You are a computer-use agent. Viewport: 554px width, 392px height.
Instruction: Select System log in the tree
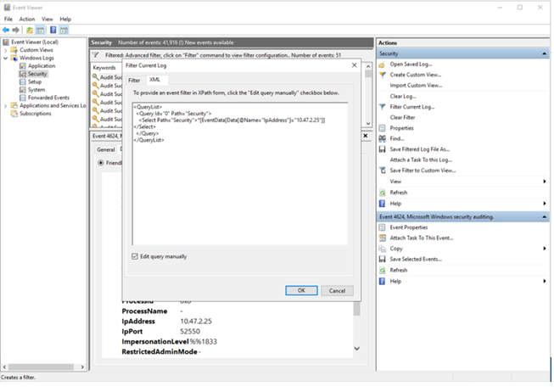tap(36, 90)
